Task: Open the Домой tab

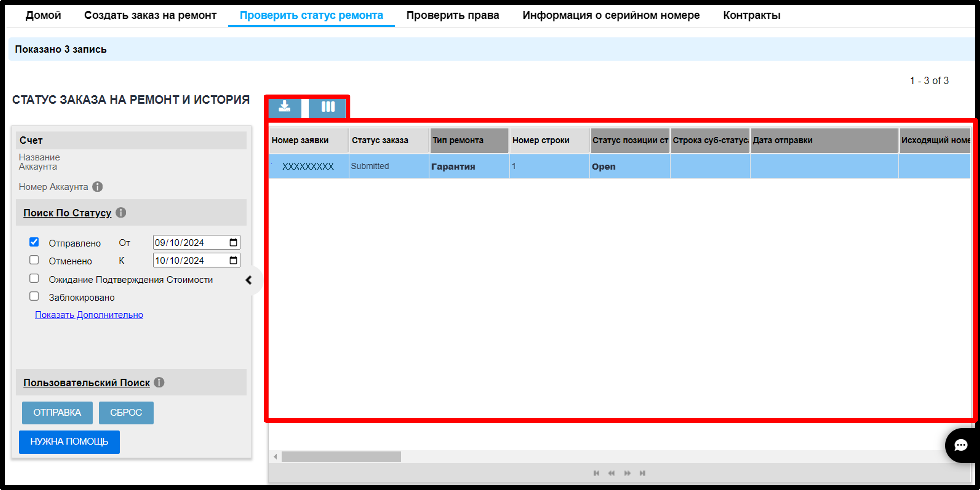Action: tap(43, 15)
